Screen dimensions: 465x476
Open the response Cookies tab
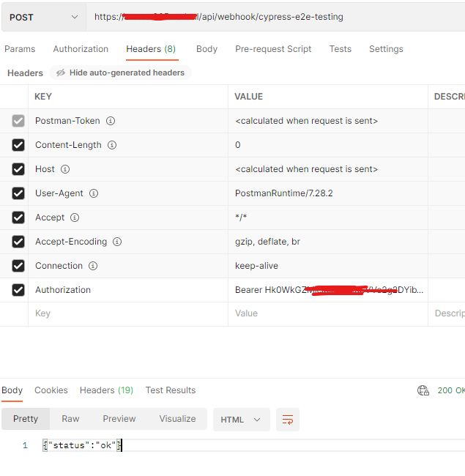coord(51,390)
